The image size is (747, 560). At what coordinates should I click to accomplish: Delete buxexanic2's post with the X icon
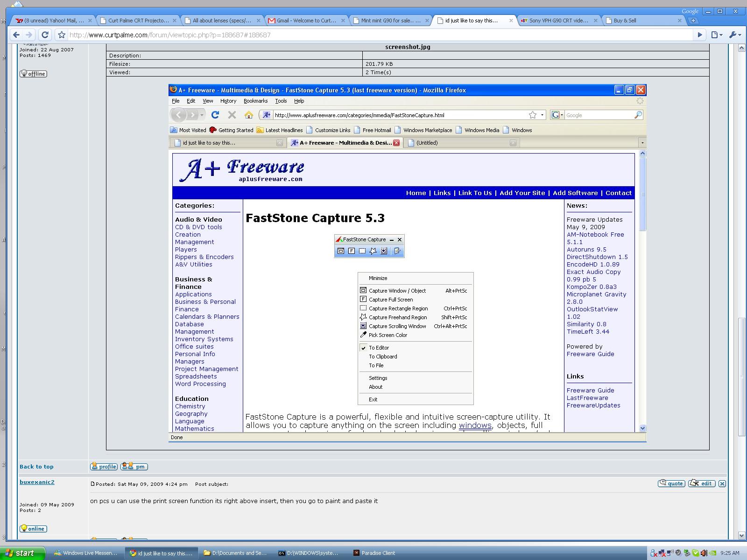tap(722, 483)
